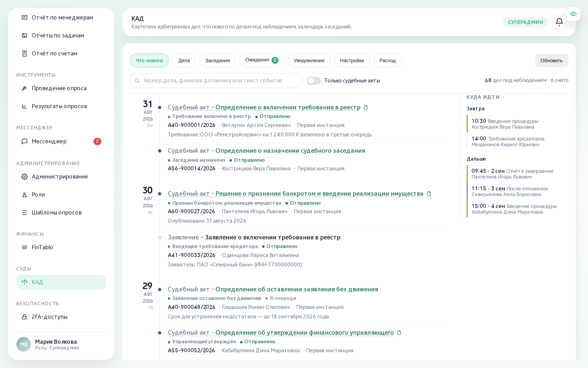Open the 'Дела' tab
Image resolution: width=588 pixels, height=368 pixels.
[x=184, y=60]
